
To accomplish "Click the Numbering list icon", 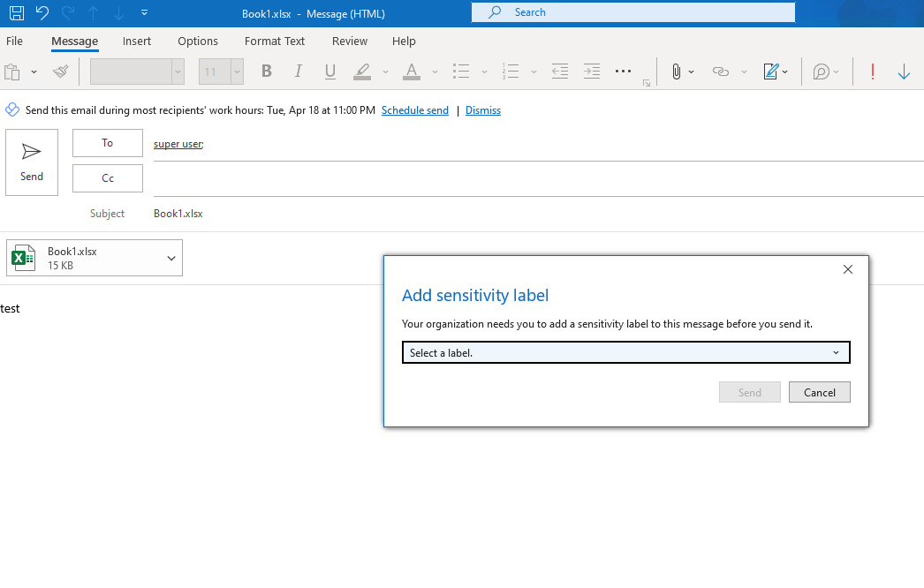I will (x=511, y=72).
